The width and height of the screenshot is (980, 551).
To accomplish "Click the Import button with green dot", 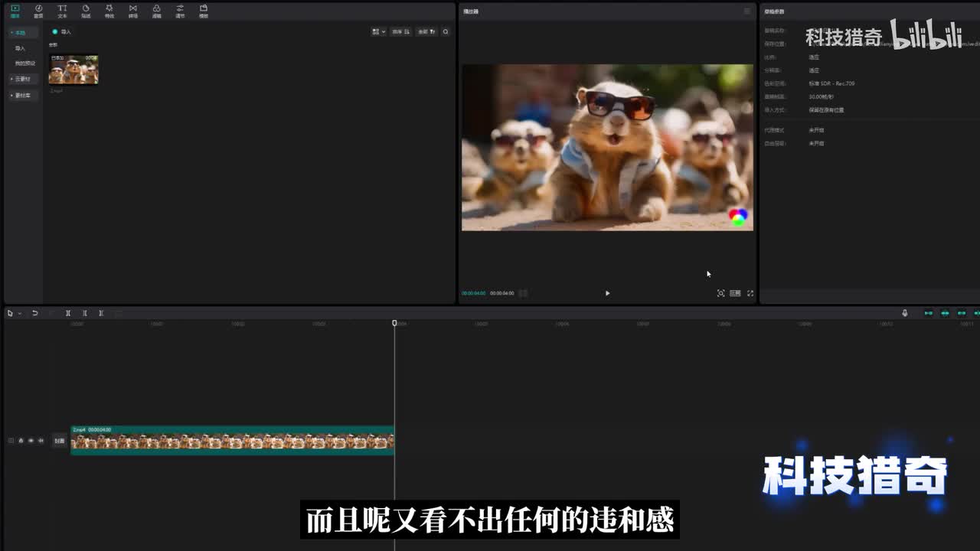I will (61, 32).
